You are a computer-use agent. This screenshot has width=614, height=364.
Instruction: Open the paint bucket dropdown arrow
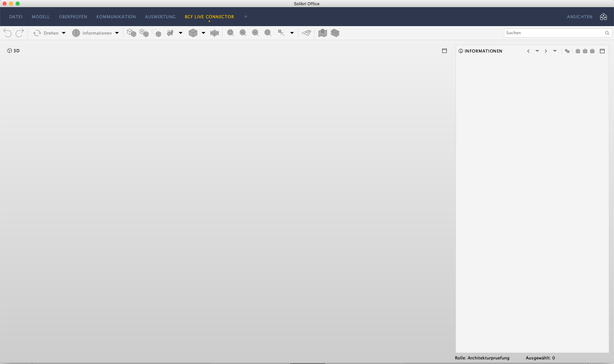tap(181, 33)
